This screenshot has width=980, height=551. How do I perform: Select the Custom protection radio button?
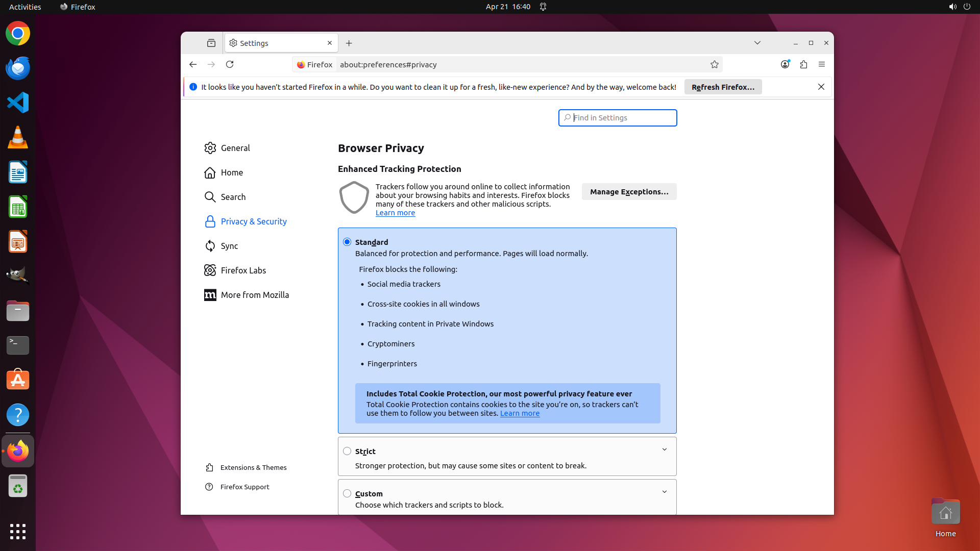click(x=347, y=493)
